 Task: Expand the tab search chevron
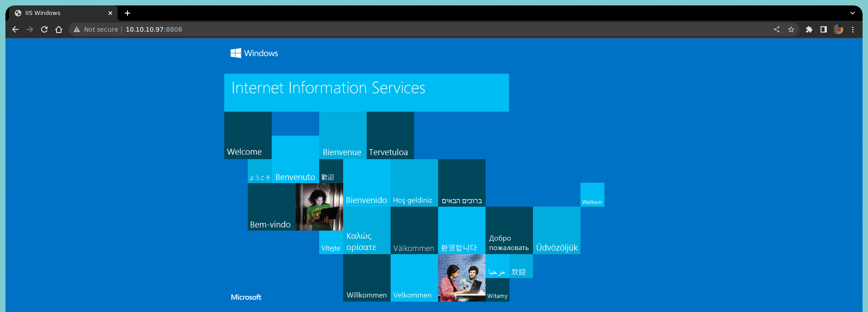pos(853,13)
